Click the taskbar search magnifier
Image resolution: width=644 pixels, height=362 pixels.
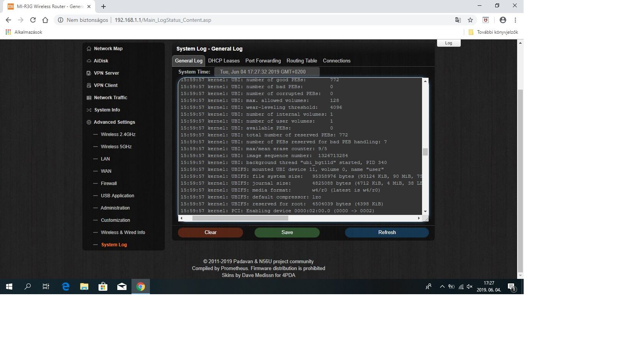28,287
